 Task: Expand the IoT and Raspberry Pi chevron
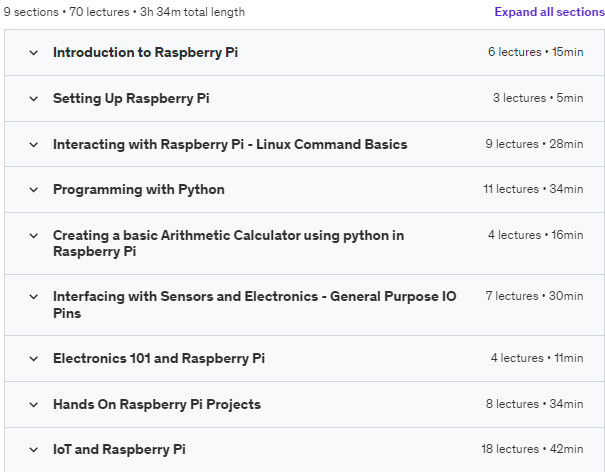pos(34,450)
